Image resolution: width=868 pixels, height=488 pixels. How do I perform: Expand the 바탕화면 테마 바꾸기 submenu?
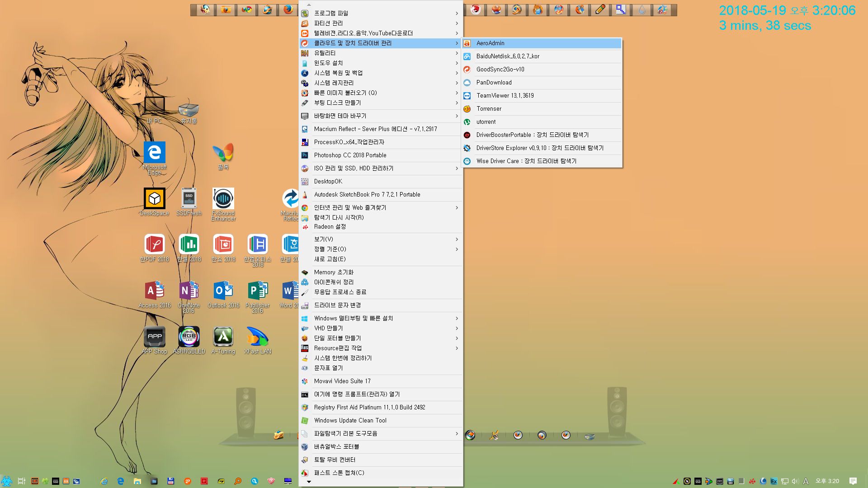pyautogui.click(x=381, y=116)
